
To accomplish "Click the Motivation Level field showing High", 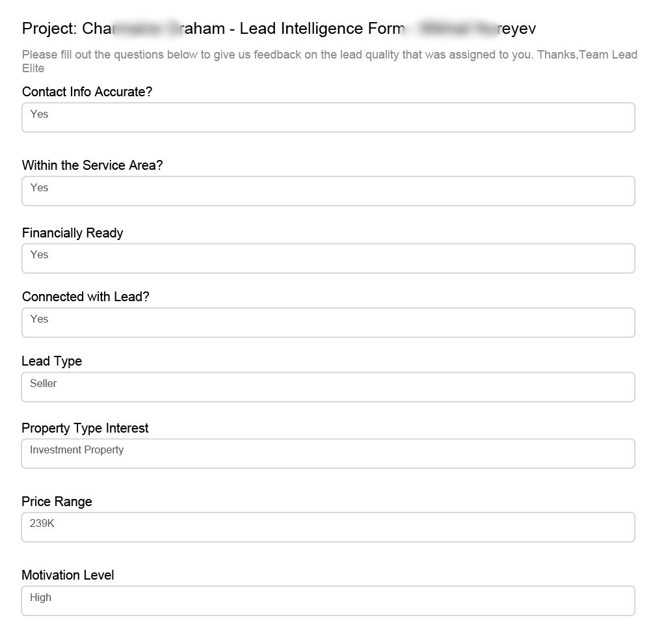I will [x=328, y=600].
